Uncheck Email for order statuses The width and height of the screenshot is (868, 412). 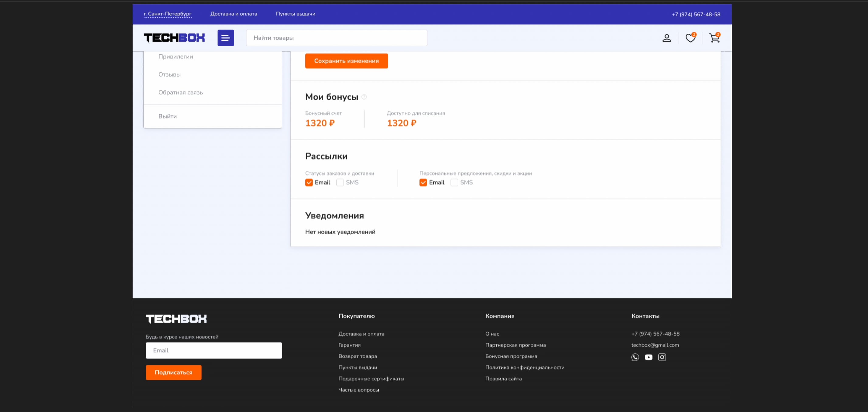tap(309, 182)
